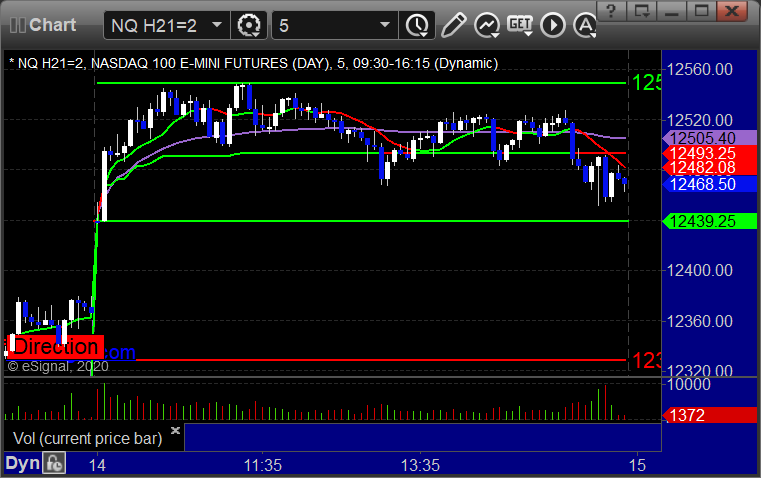Expand the NQ H21=2 symbol dropdown
Screen dimensions: 761x478
point(217,25)
